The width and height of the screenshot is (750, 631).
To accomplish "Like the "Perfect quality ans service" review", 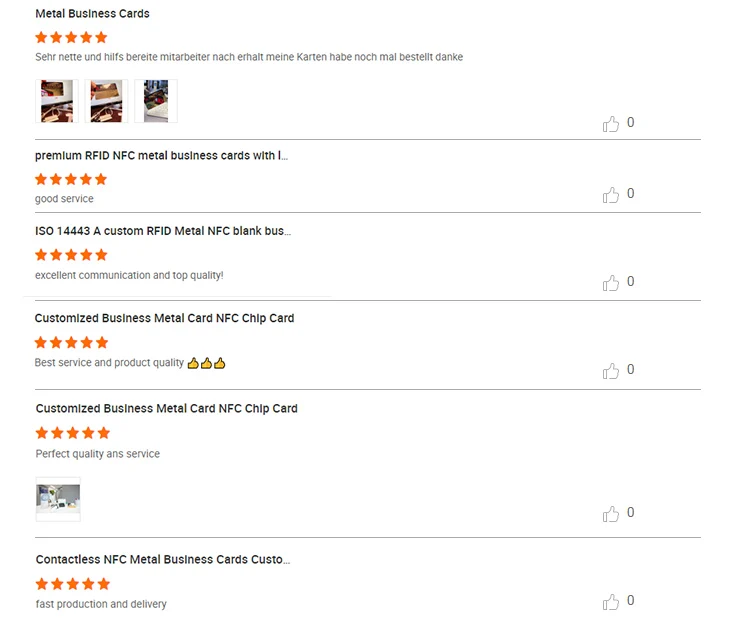I will click(611, 514).
